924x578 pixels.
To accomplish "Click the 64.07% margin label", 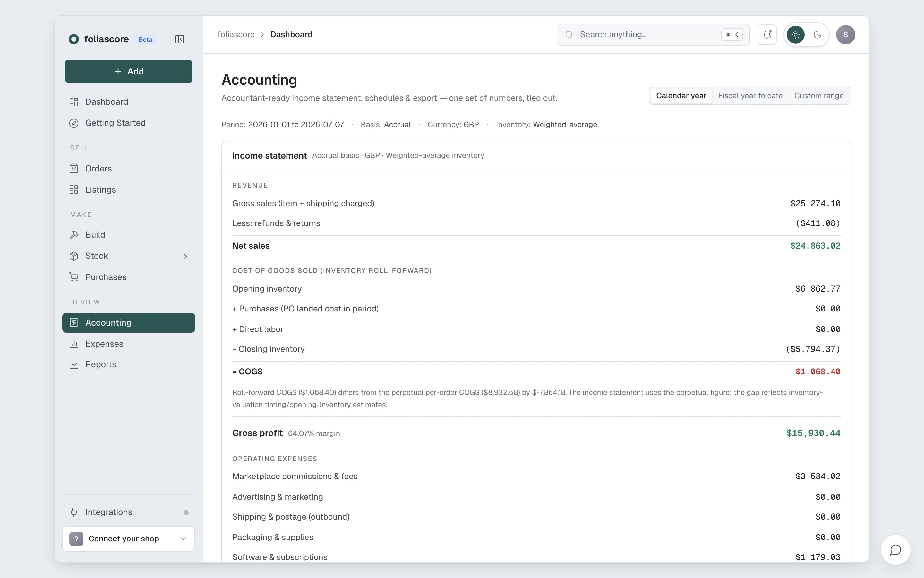I will pyautogui.click(x=314, y=433).
